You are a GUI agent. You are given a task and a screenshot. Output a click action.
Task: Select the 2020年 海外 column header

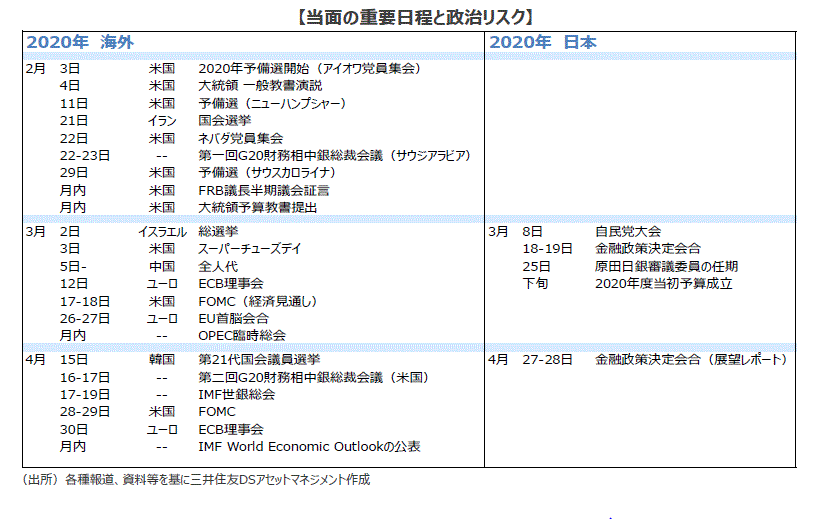80,42
